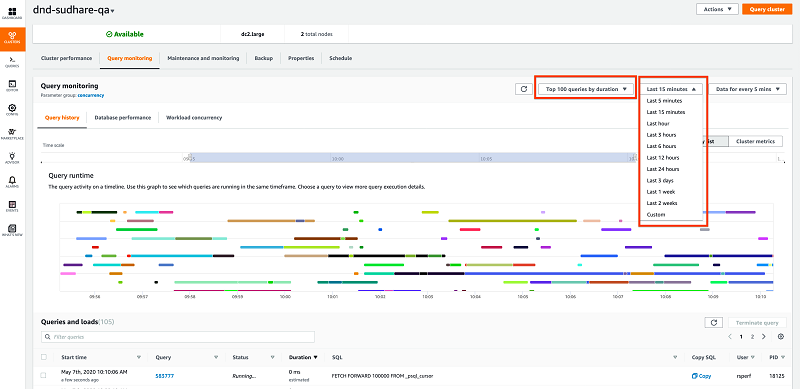
Task: Refresh the Queries and loads list
Action: point(713,323)
